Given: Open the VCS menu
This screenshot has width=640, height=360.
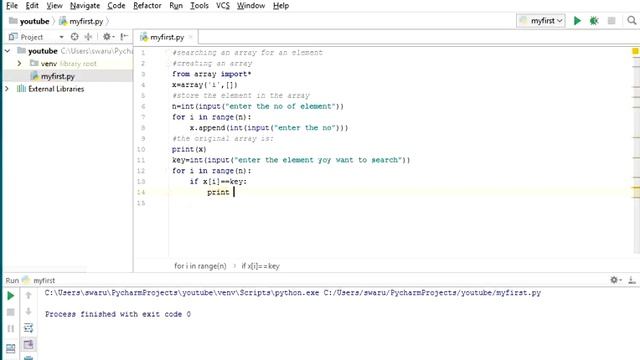Looking at the screenshot, I should click(x=223, y=6).
